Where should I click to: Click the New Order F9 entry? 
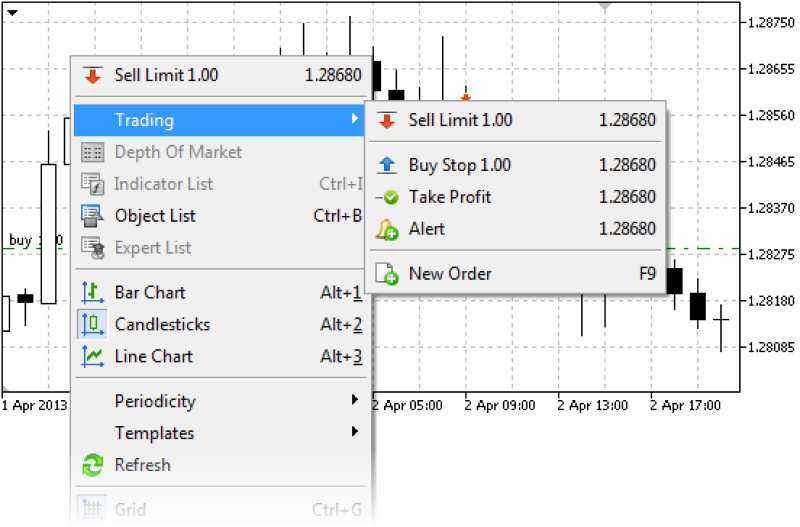click(450, 274)
